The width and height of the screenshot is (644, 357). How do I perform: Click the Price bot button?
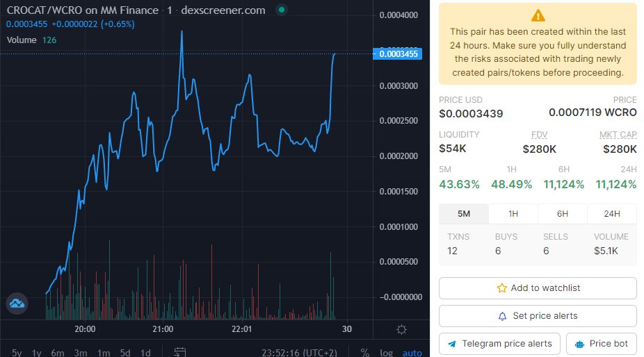pyautogui.click(x=602, y=344)
